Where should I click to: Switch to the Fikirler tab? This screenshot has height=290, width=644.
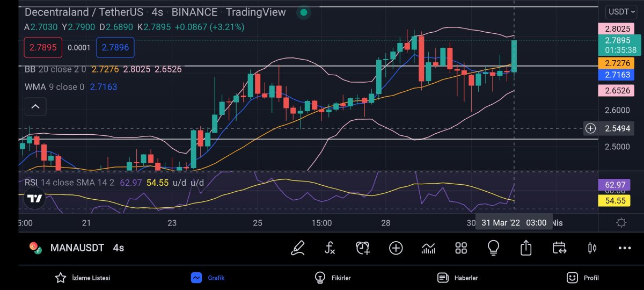click(x=333, y=278)
